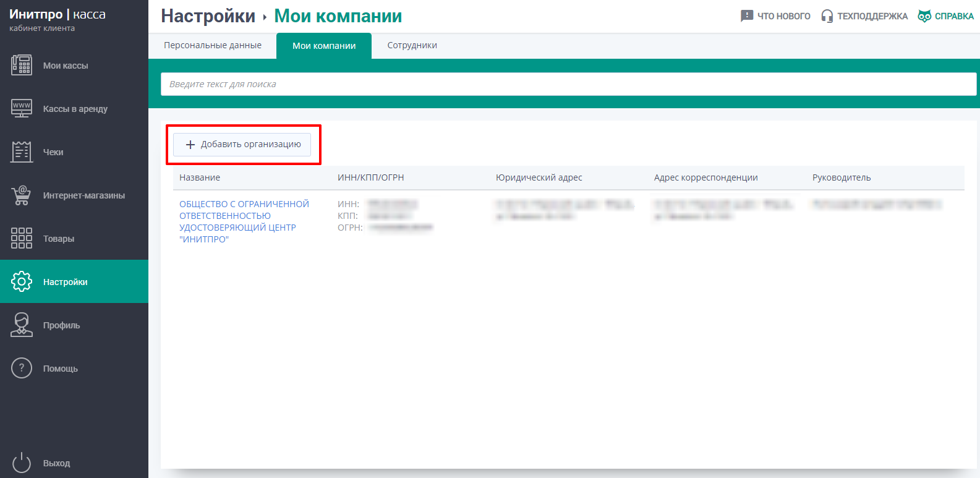Select the Инитпро касса logo
980x478 pixels.
[58, 14]
